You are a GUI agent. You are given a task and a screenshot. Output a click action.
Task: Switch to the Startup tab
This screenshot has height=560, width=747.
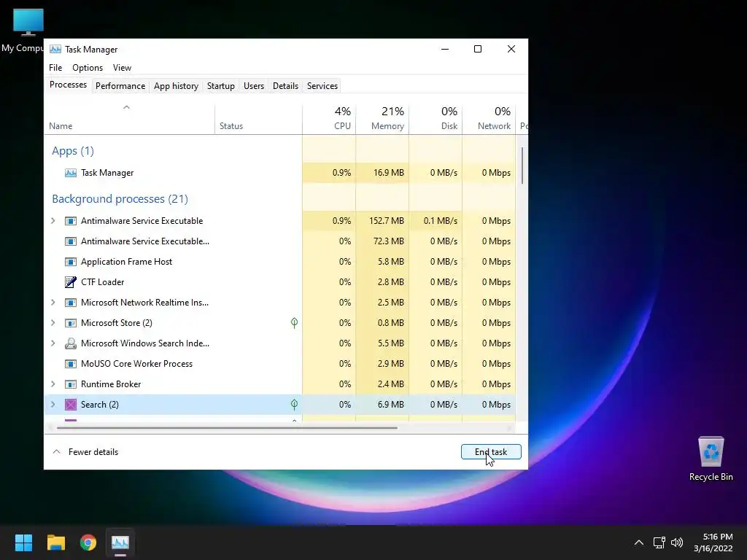(x=220, y=86)
